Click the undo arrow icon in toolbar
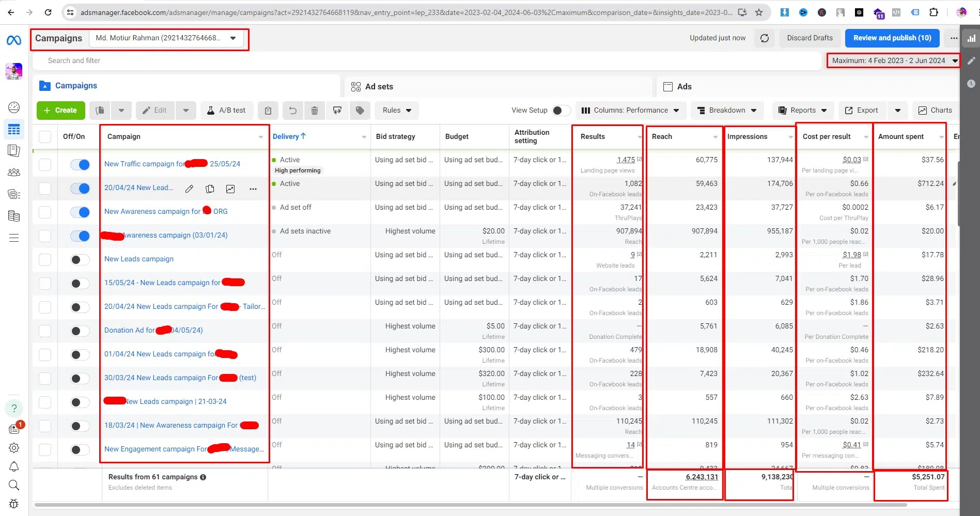Screen dimensions: 980x516 [x=292, y=111]
